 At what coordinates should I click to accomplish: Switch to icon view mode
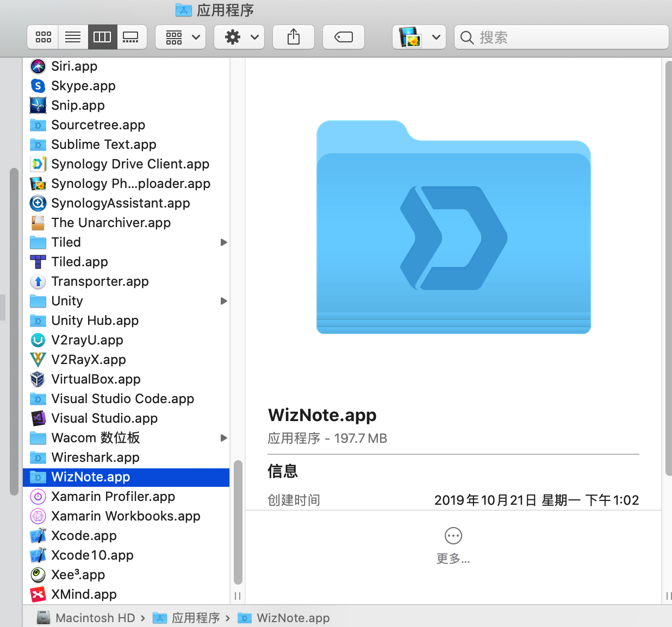(42, 37)
